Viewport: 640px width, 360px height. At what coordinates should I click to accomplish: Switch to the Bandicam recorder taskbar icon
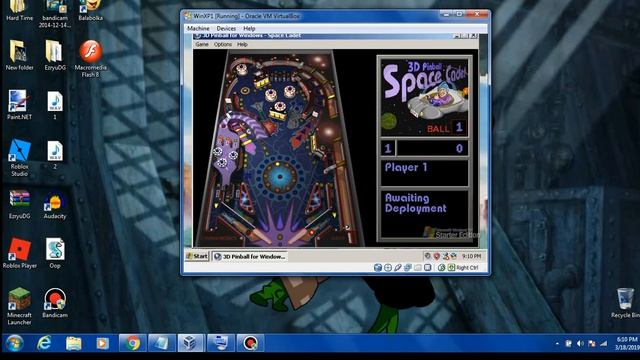pyautogui.click(x=250, y=343)
